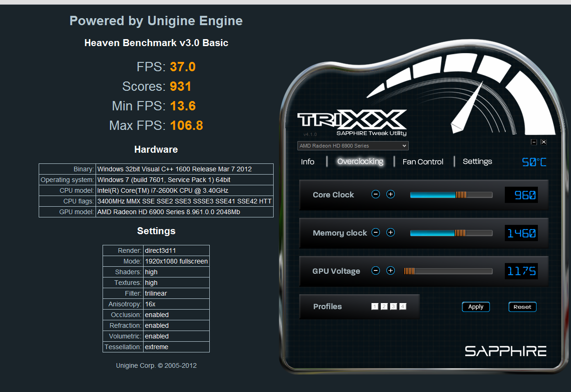This screenshot has width=571, height=392.
Task: Go to the Fan Control tab
Action: coord(423,162)
